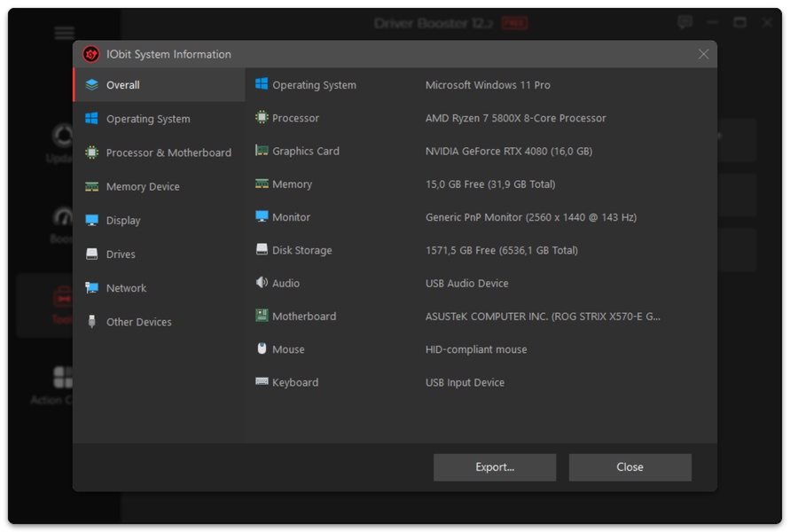Image resolution: width=790 pixels, height=532 pixels.
Task: Click the Keyboard icon in list
Action: tap(262, 382)
